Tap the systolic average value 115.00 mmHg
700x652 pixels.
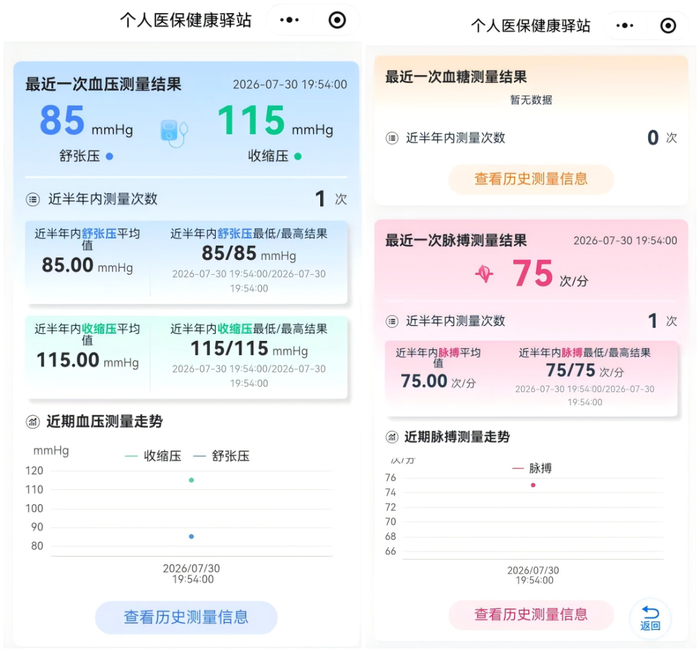(x=88, y=360)
